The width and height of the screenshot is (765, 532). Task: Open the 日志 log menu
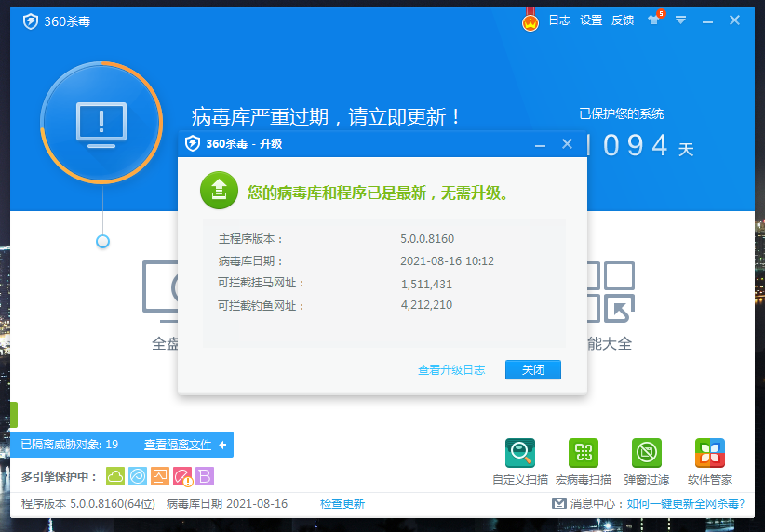(559, 20)
